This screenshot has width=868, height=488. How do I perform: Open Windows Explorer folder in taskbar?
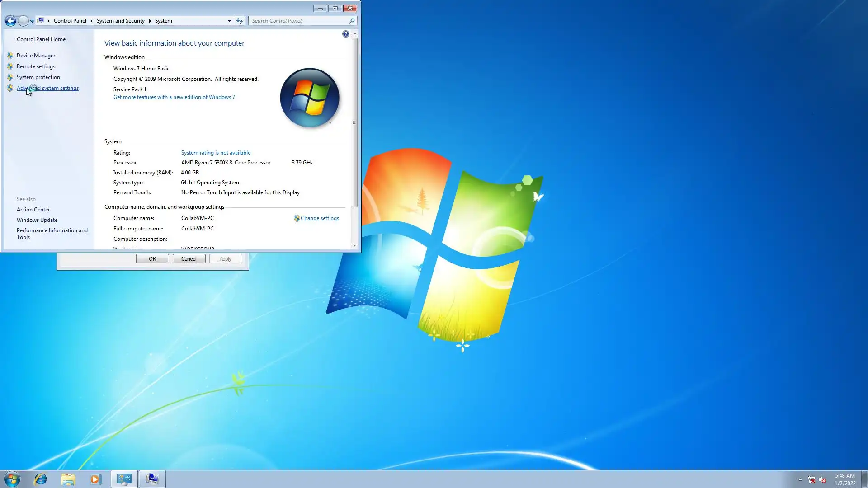coord(68,479)
